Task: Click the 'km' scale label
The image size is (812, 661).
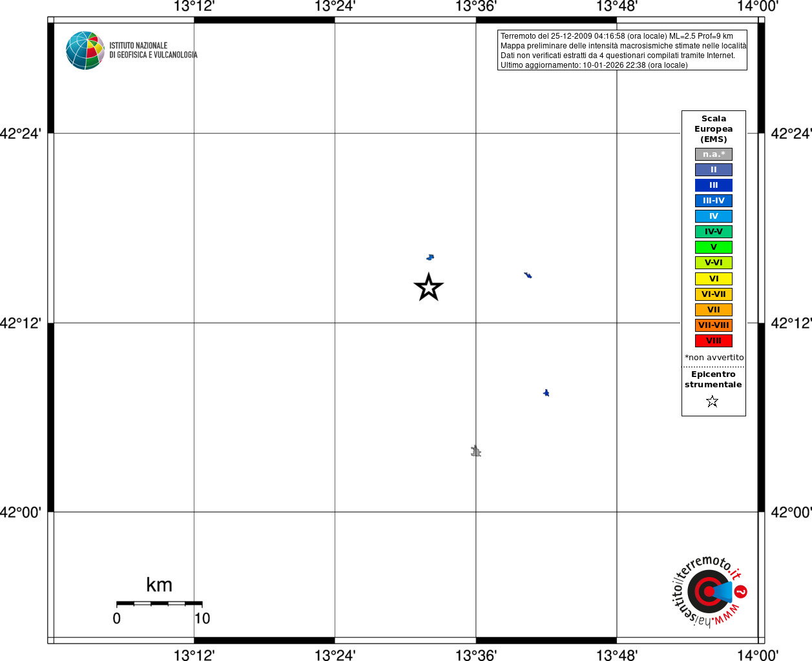Action: tap(160, 585)
